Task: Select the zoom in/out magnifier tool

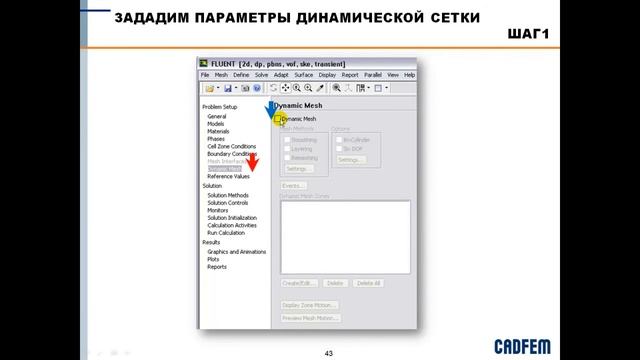Action: [x=297, y=88]
